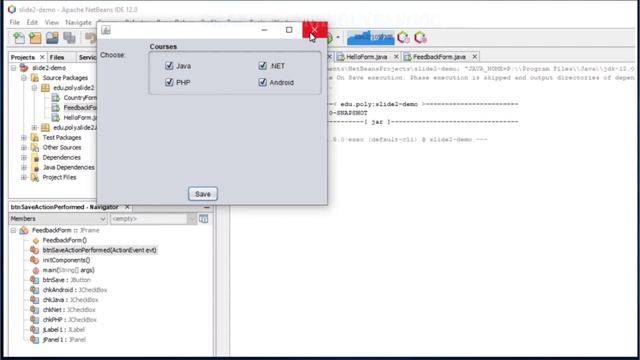Click the main(String[] args) method icon

coord(36,270)
